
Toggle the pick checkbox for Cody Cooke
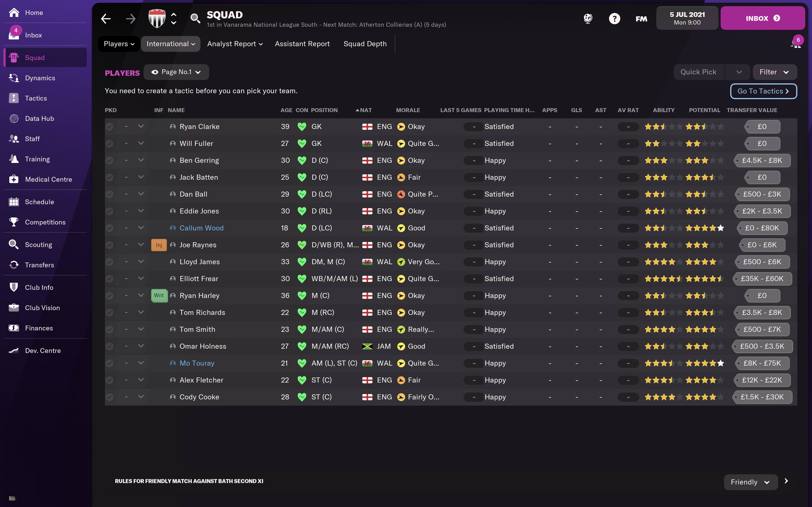pyautogui.click(x=109, y=397)
